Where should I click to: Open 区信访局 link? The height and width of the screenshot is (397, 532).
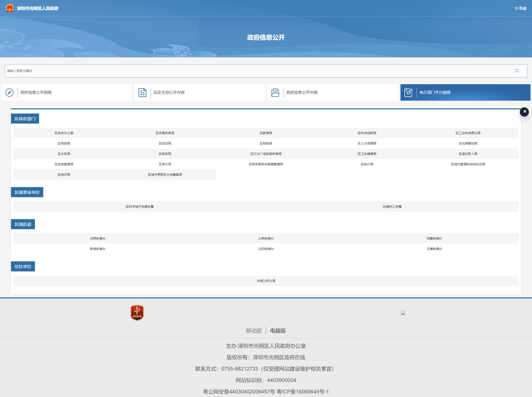pyautogui.click(x=64, y=175)
